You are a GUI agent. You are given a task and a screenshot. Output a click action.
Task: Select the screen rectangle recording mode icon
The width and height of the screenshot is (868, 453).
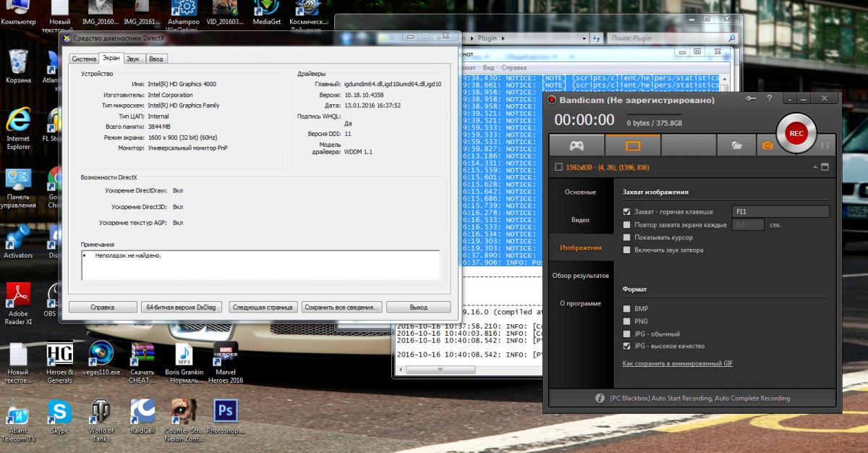[633, 145]
